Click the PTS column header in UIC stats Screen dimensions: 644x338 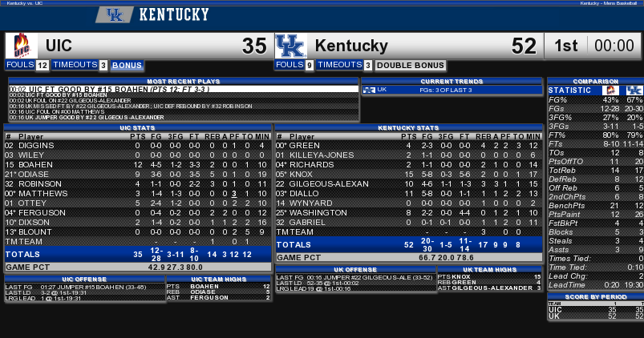(x=138, y=136)
